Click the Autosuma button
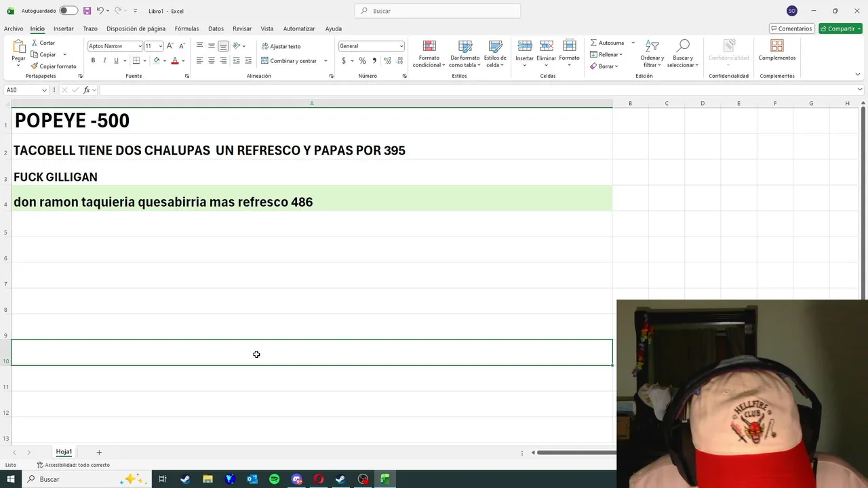The width and height of the screenshot is (868, 488). point(607,43)
